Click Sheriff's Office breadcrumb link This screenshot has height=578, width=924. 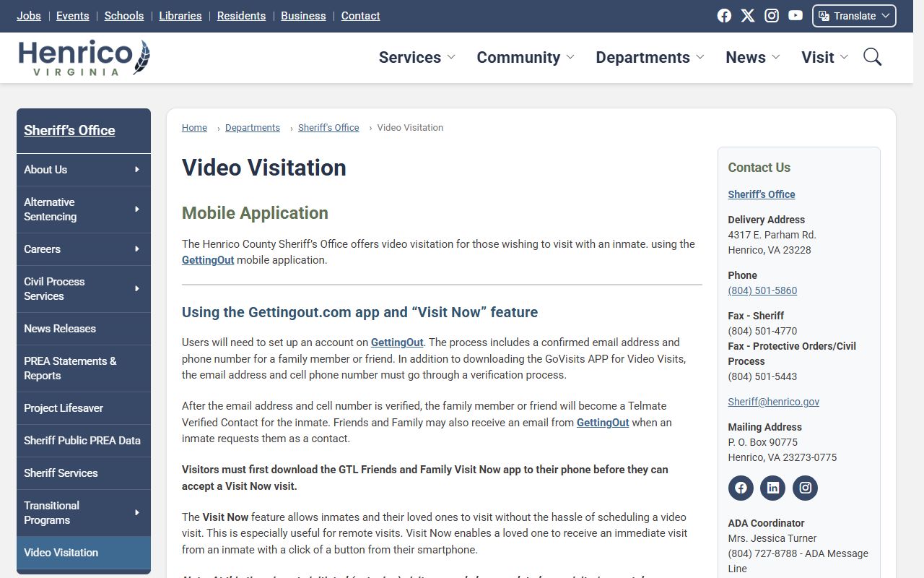(328, 128)
